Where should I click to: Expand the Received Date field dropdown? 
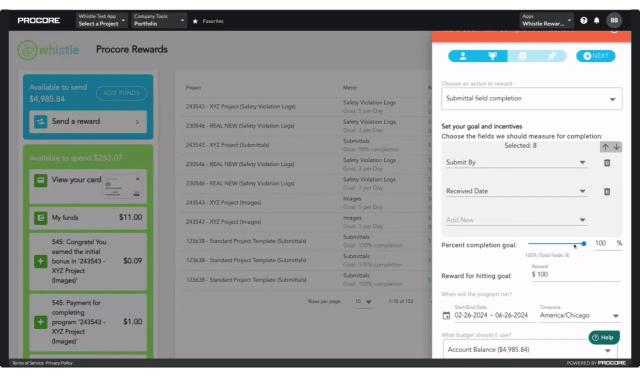coord(516,191)
